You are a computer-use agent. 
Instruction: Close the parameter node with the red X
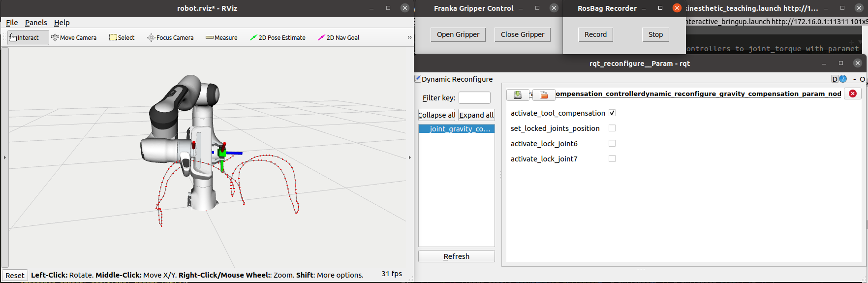point(853,94)
